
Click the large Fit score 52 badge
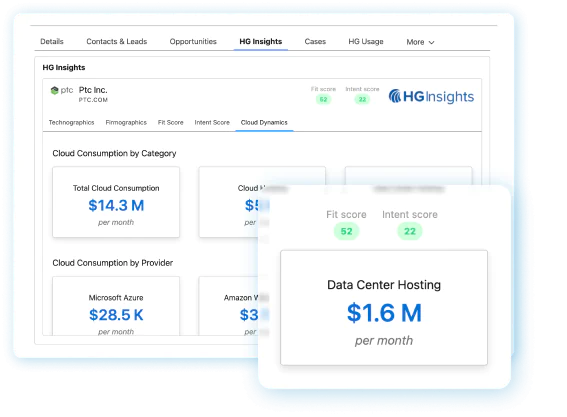click(x=346, y=231)
